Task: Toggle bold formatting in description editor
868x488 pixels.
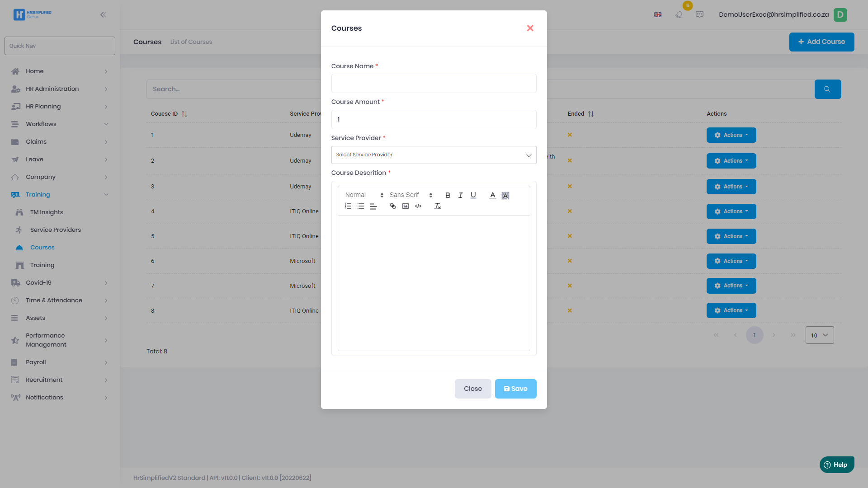Action: pyautogui.click(x=448, y=195)
